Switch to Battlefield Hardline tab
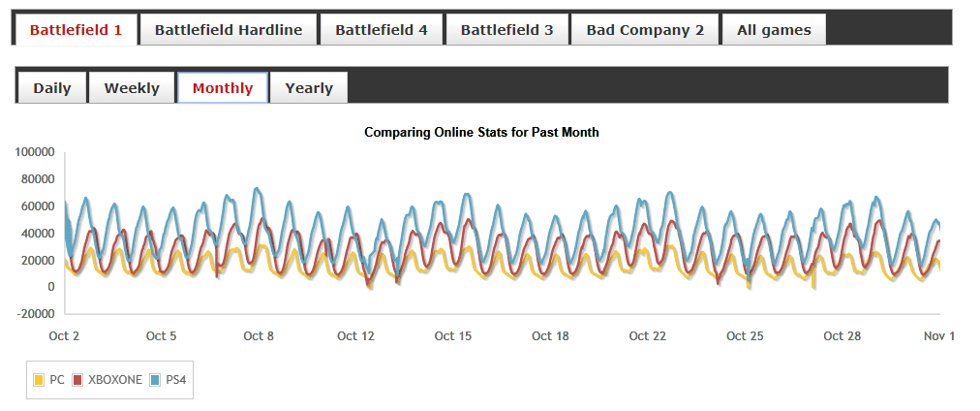 click(229, 30)
